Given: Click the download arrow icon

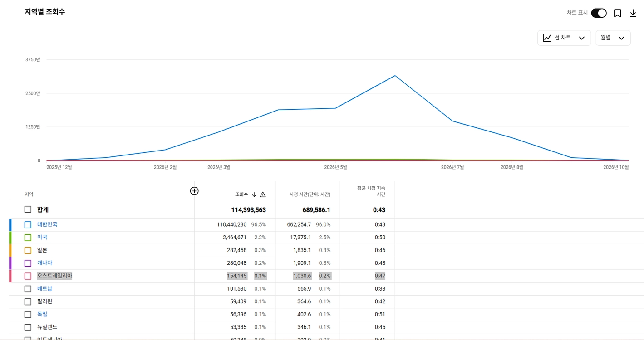Looking at the screenshot, I should pos(633,13).
